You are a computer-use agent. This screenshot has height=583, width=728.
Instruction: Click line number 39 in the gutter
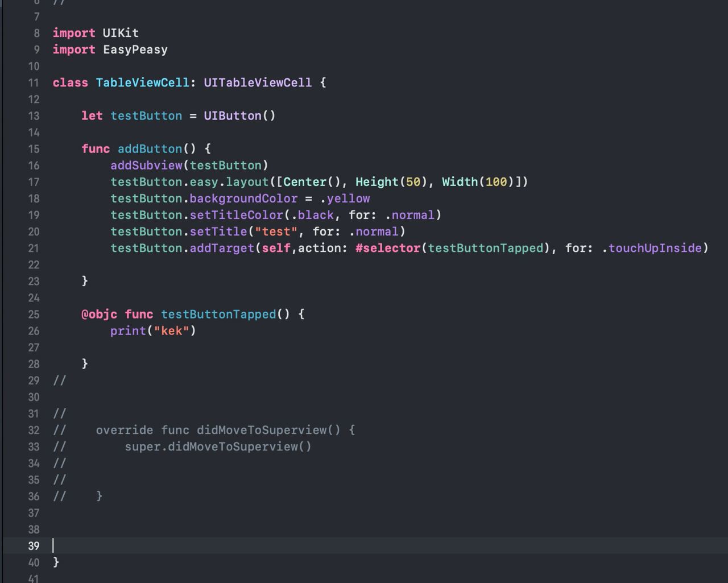pos(34,546)
